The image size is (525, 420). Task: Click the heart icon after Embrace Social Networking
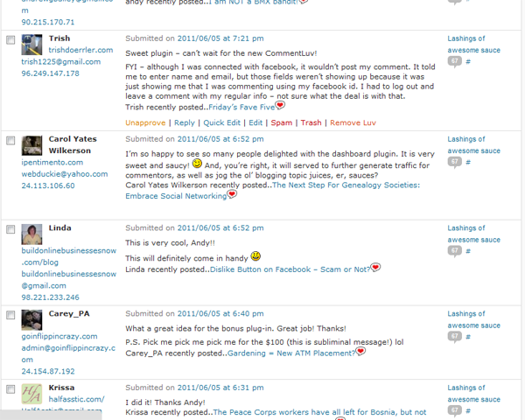pyautogui.click(x=232, y=194)
